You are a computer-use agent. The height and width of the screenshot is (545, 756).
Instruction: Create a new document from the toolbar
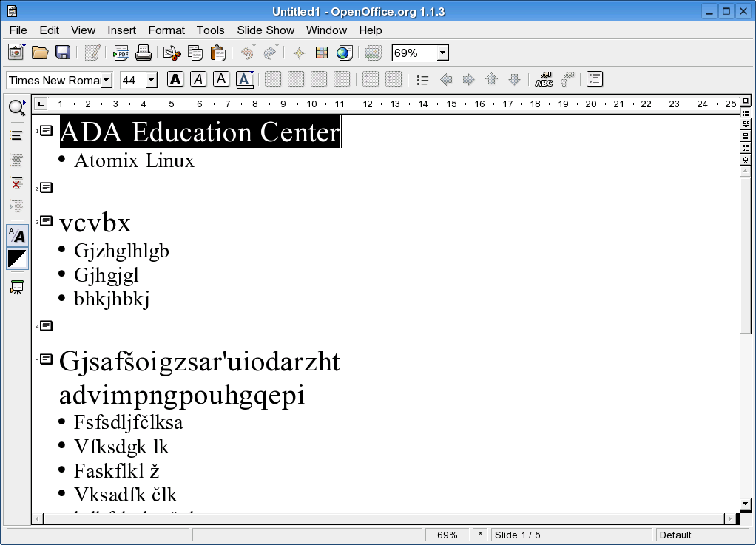16,52
